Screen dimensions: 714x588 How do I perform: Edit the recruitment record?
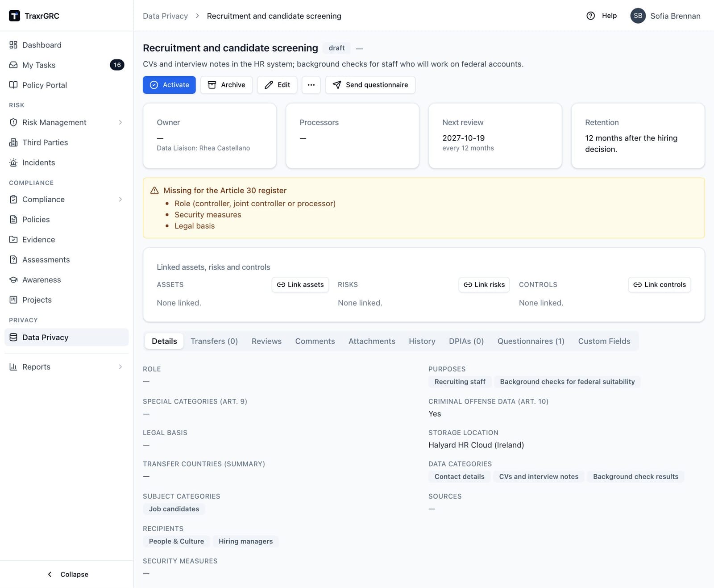[277, 85]
